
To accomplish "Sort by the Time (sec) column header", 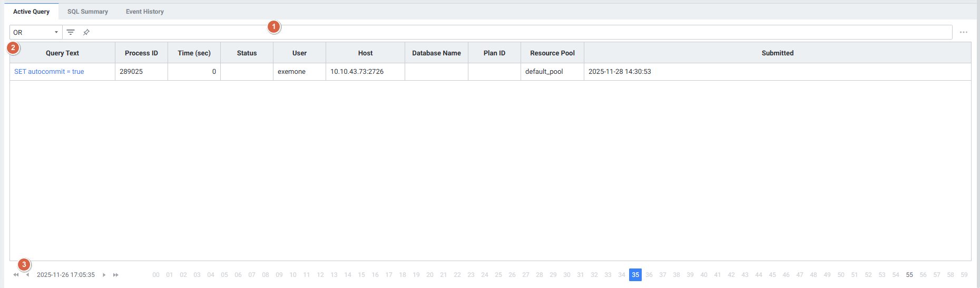I will coord(194,53).
